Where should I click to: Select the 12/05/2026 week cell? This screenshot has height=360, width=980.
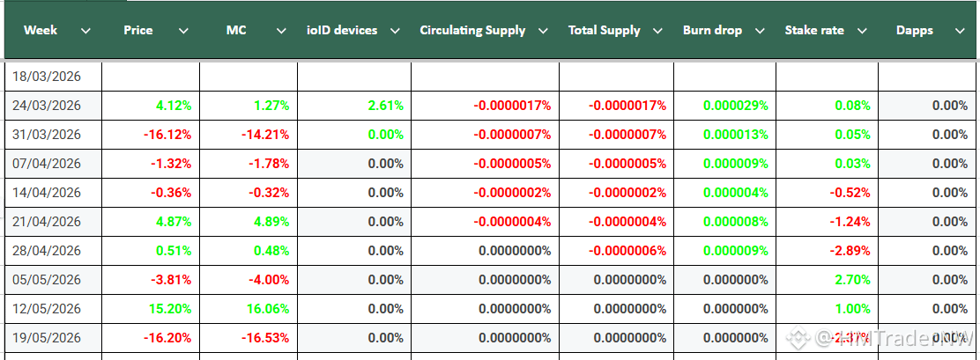point(53,309)
